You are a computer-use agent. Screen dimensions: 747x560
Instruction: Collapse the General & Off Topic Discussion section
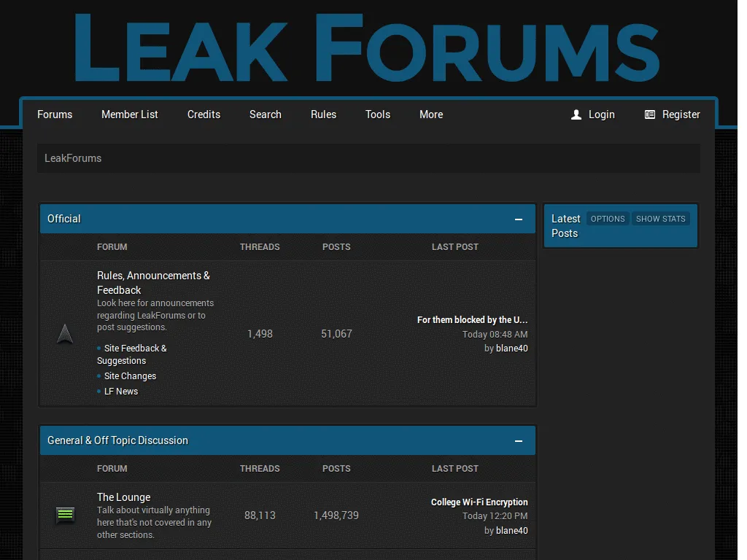click(519, 440)
